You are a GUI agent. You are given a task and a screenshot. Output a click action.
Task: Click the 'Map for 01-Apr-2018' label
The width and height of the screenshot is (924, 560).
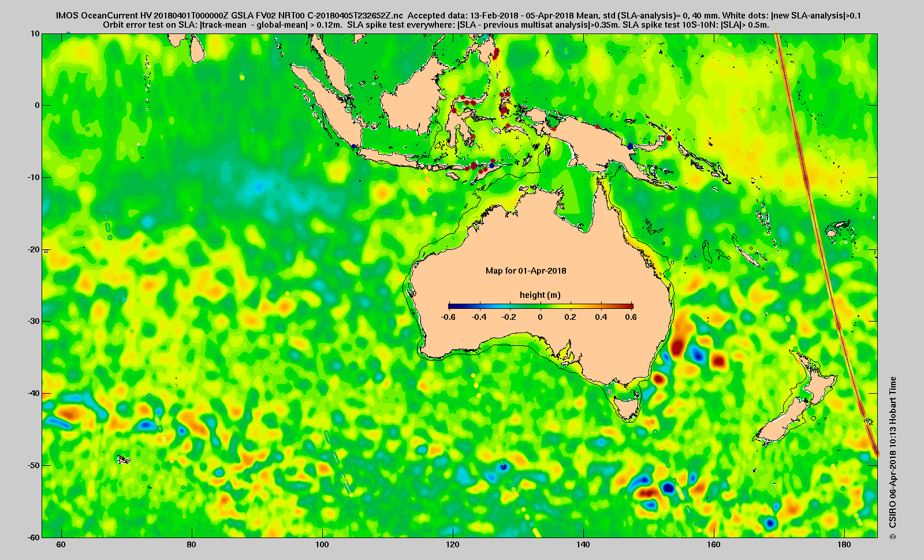point(526,271)
